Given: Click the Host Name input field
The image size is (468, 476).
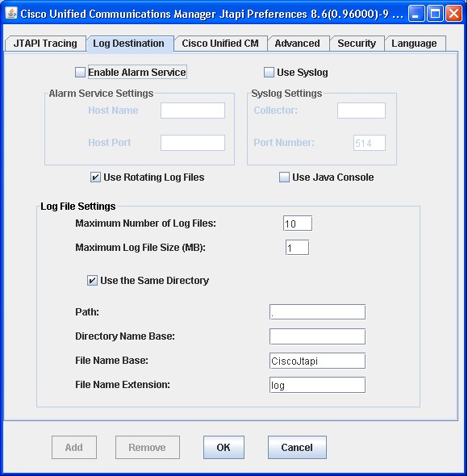Looking at the screenshot, I should 193,111.
